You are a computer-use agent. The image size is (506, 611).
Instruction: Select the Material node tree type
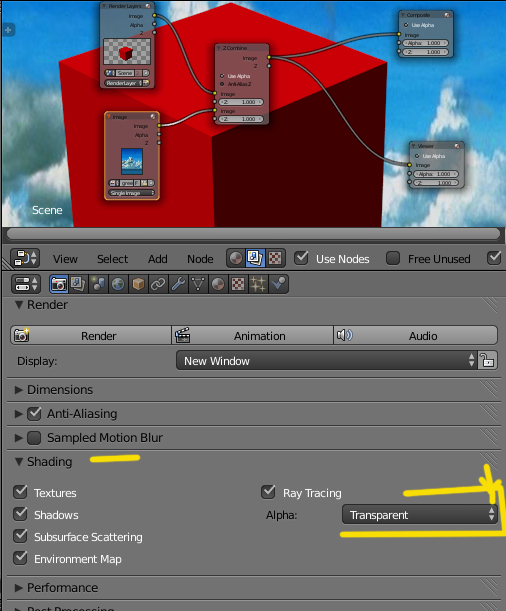tap(236, 258)
